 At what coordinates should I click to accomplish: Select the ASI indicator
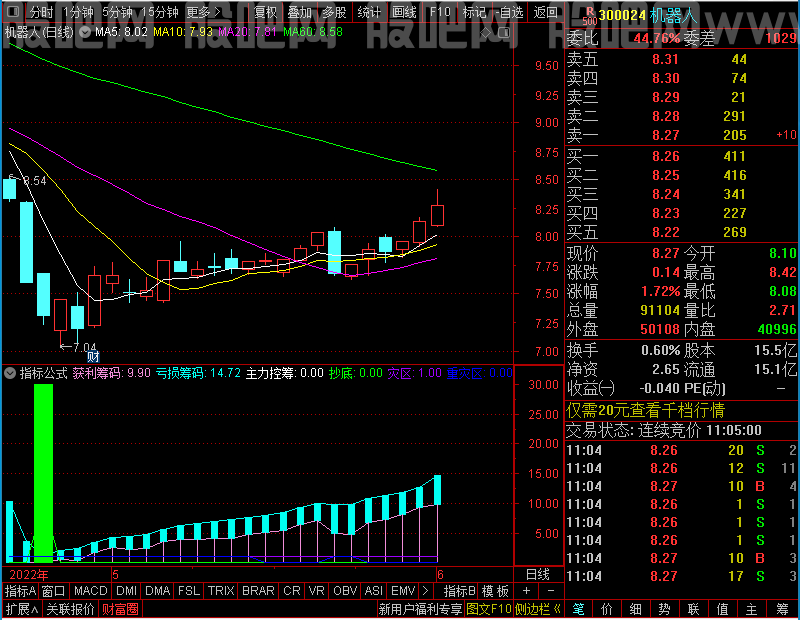[373, 591]
